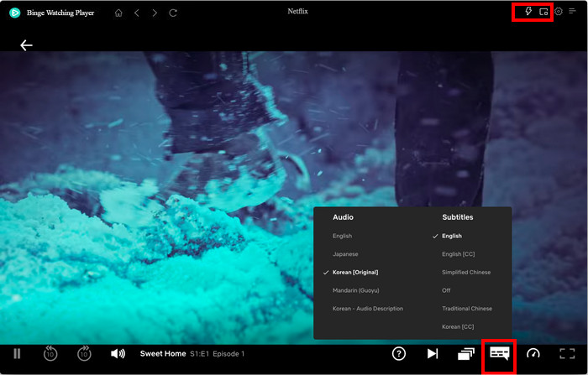
Task: Select Korean [Original] audio
Action: 355,273
